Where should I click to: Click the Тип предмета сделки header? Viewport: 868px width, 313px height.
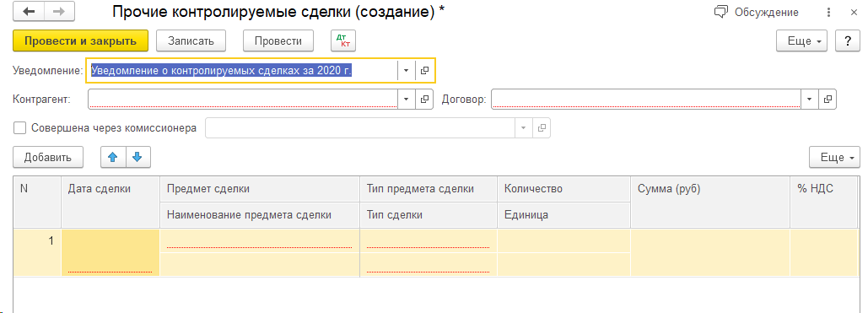tap(429, 189)
